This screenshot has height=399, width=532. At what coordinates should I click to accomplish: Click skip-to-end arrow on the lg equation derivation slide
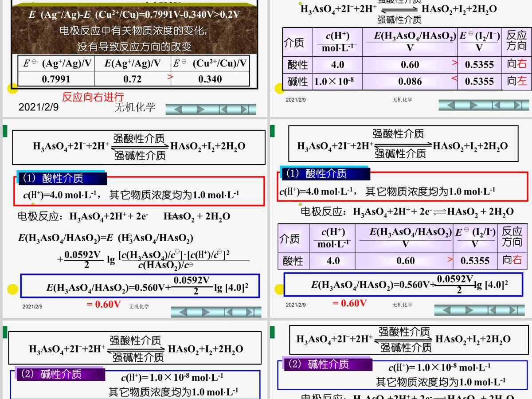coord(250,312)
